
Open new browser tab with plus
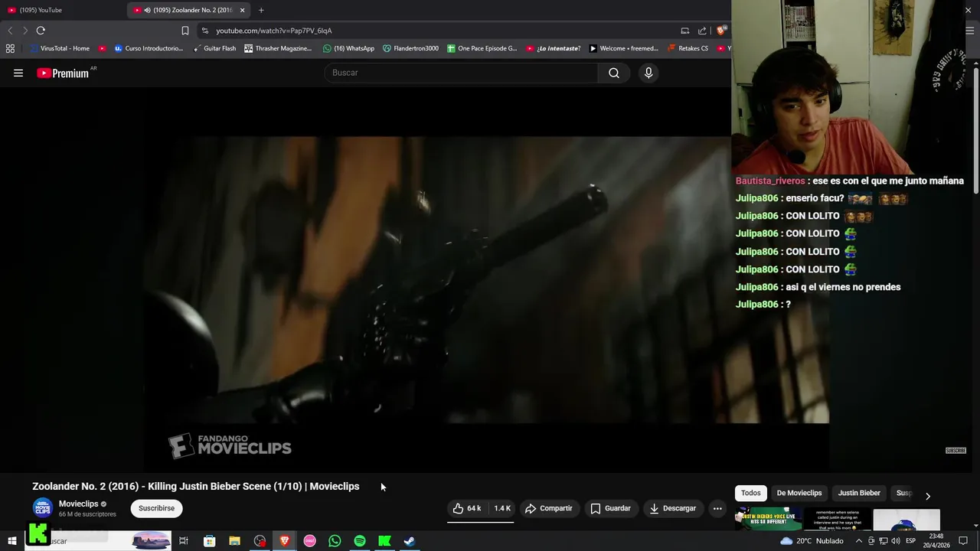pos(261,10)
